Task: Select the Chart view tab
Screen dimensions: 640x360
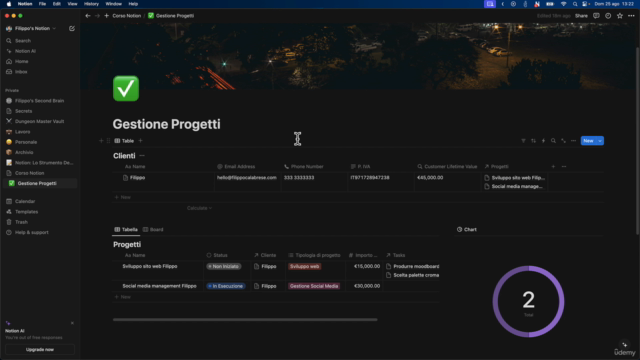Action: point(467,229)
